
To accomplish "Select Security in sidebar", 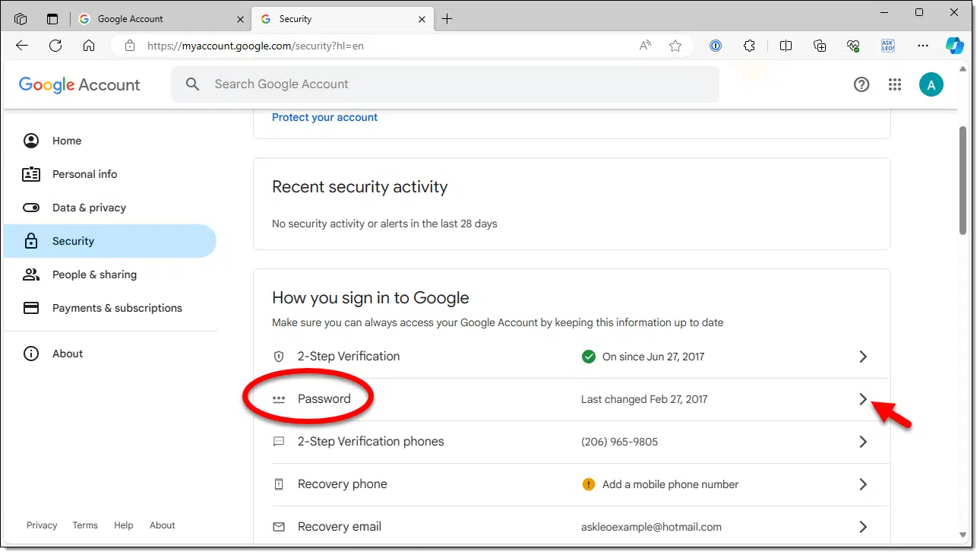I will pos(110,241).
